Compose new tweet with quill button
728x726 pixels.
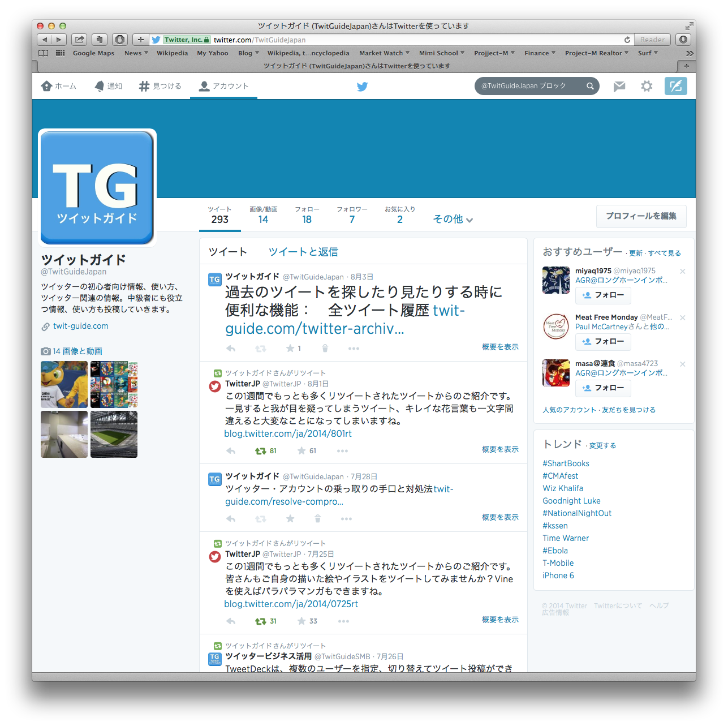tap(675, 86)
